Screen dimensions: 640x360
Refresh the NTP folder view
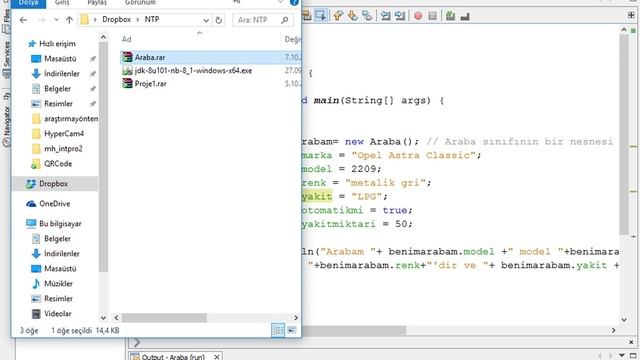[x=219, y=20]
